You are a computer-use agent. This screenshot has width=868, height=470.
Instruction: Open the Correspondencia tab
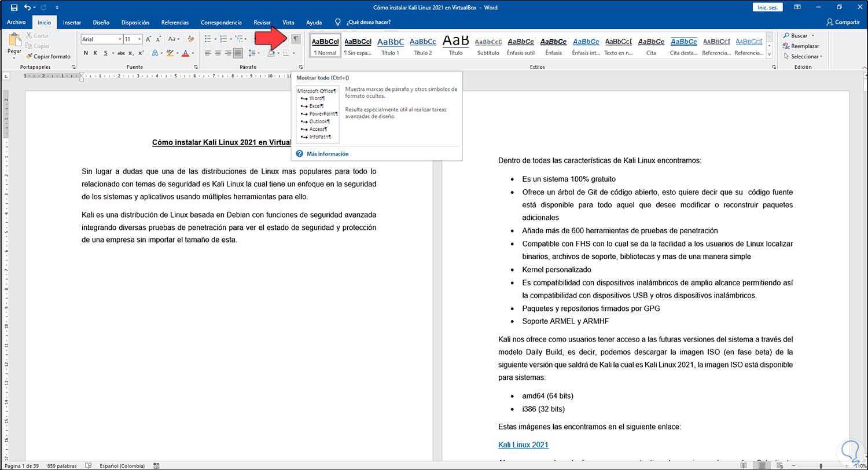[221, 23]
